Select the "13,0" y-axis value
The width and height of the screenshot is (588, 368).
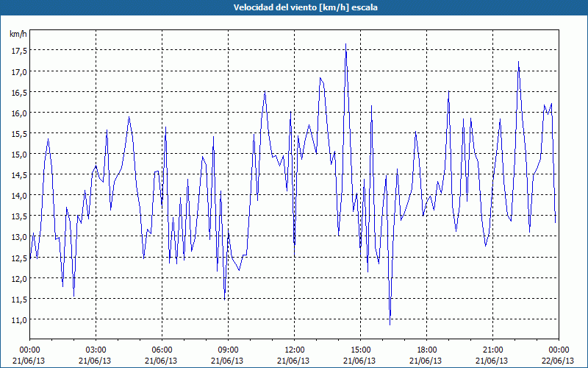(x=18, y=236)
